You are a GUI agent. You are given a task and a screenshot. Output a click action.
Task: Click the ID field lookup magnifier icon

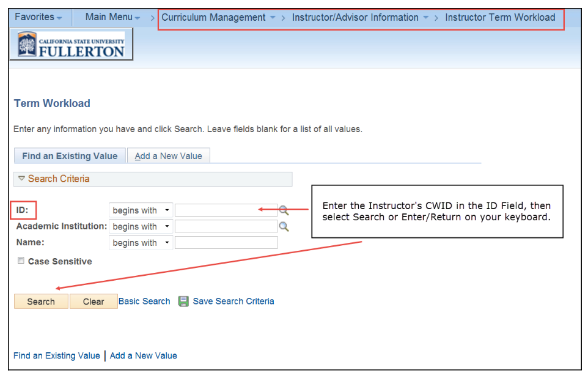coord(284,210)
